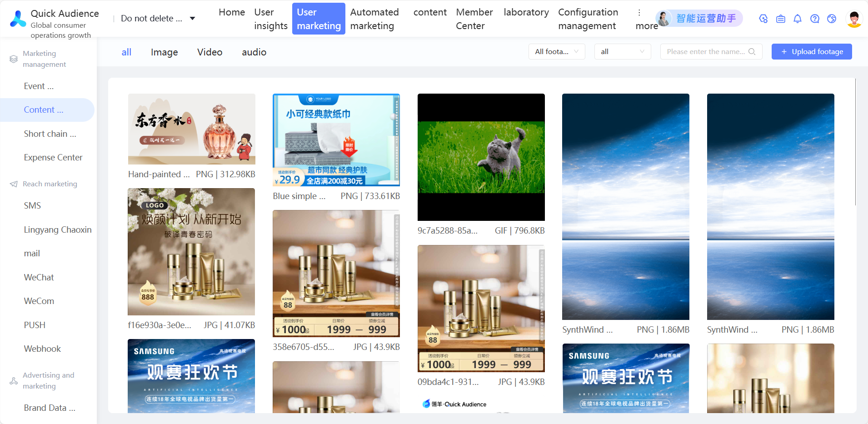Focus the 'Please enter the name' search field
The image size is (868, 424).
(711, 52)
